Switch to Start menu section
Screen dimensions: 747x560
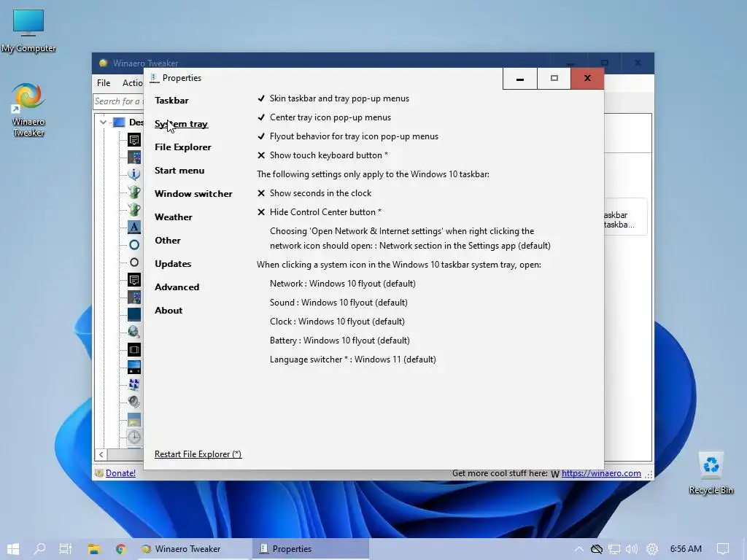click(179, 171)
